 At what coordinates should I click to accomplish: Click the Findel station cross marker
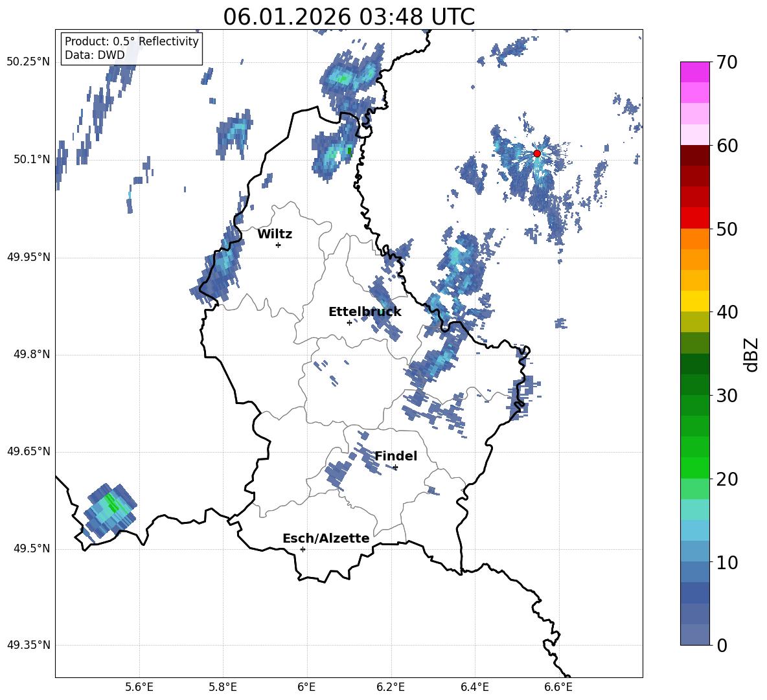coord(395,468)
